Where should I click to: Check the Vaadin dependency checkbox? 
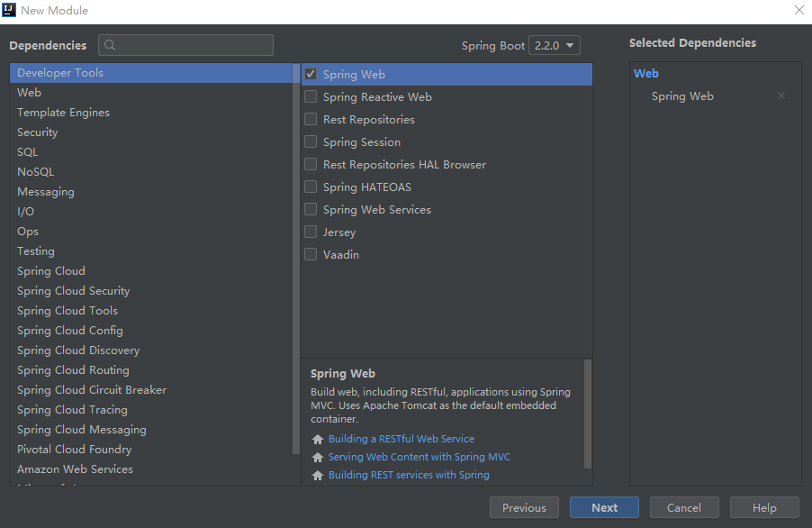(x=311, y=255)
